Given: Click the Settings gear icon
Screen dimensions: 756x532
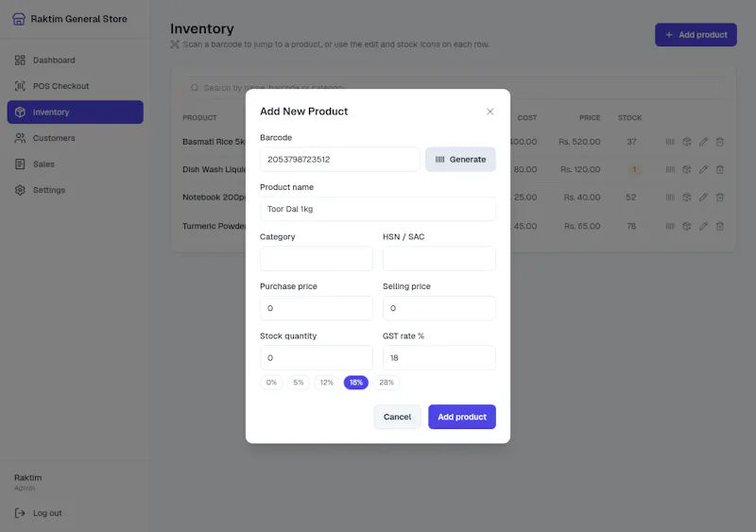Looking at the screenshot, I should tap(20, 190).
